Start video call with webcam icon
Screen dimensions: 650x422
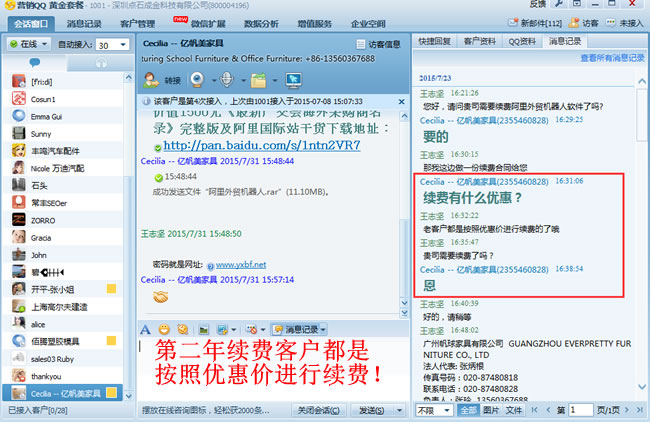[197, 79]
